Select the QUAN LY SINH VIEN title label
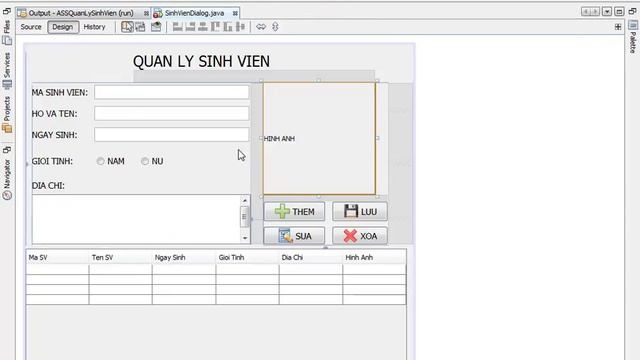This screenshot has height=360, width=640. click(201, 62)
